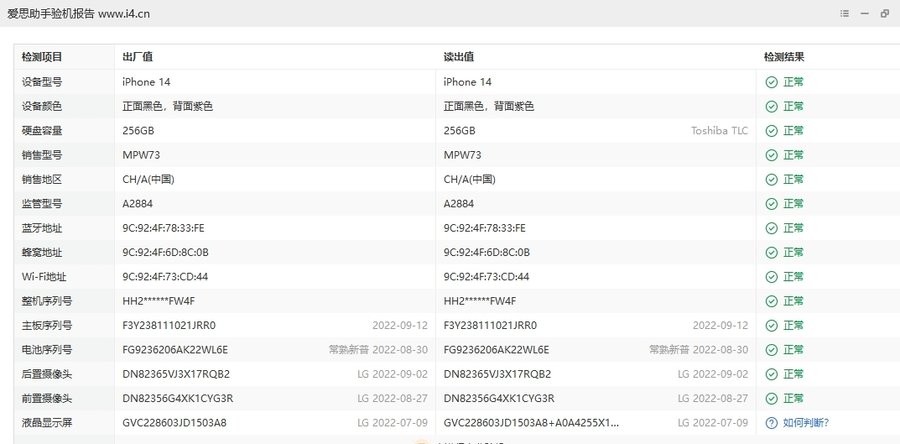Click the factory front camera serial DN82356G4XK1CYG3R

coord(178,398)
